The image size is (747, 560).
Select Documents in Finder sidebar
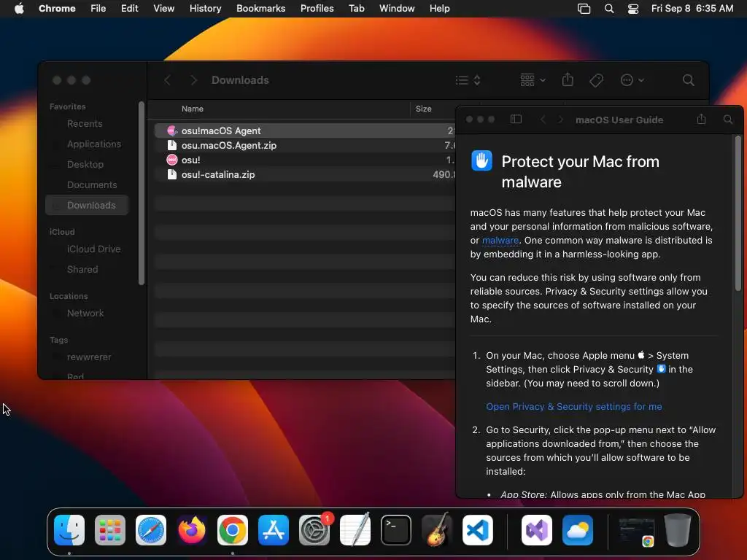click(x=91, y=184)
